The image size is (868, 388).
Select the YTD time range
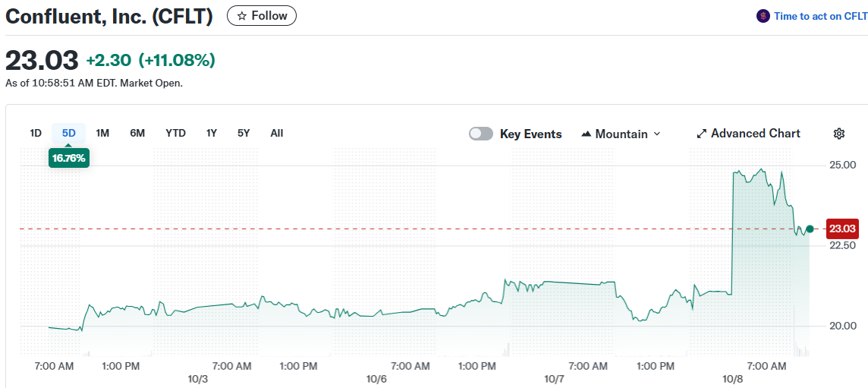pos(175,133)
